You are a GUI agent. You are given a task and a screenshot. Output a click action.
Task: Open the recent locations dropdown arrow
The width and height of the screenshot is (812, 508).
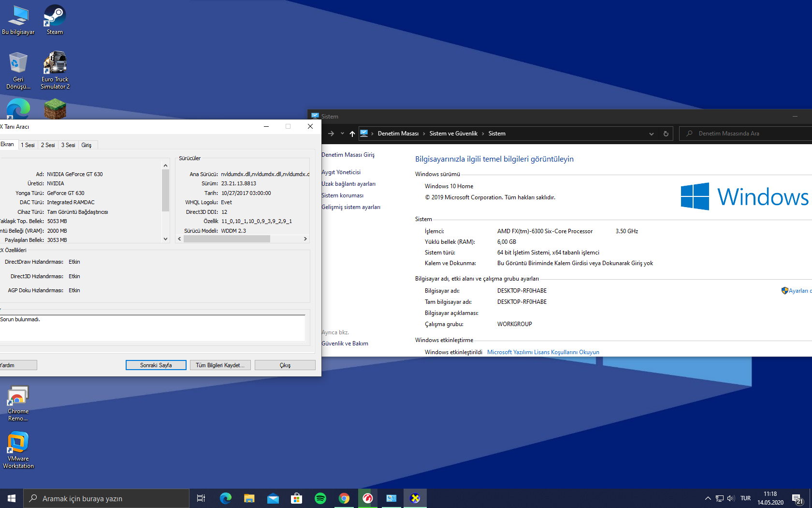342,134
